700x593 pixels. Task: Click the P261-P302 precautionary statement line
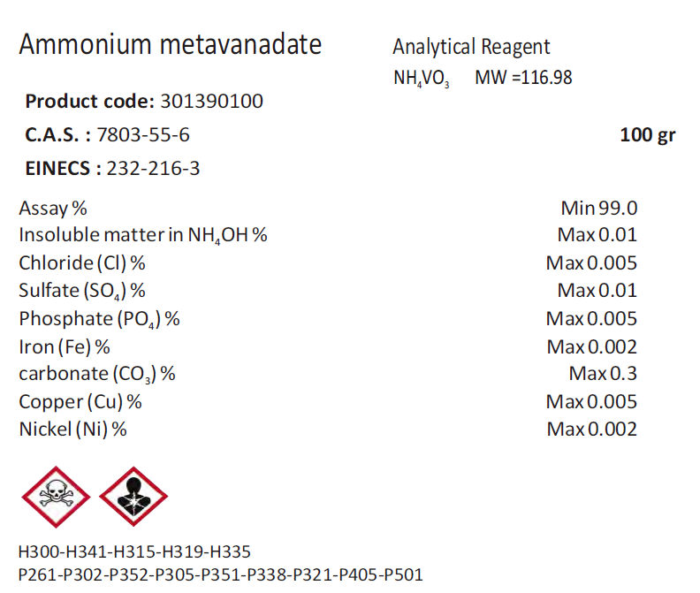[221, 574]
